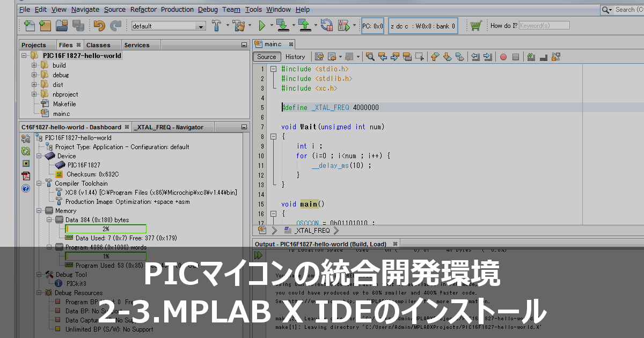Click the shopping cart icon

[x=476, y=25]
